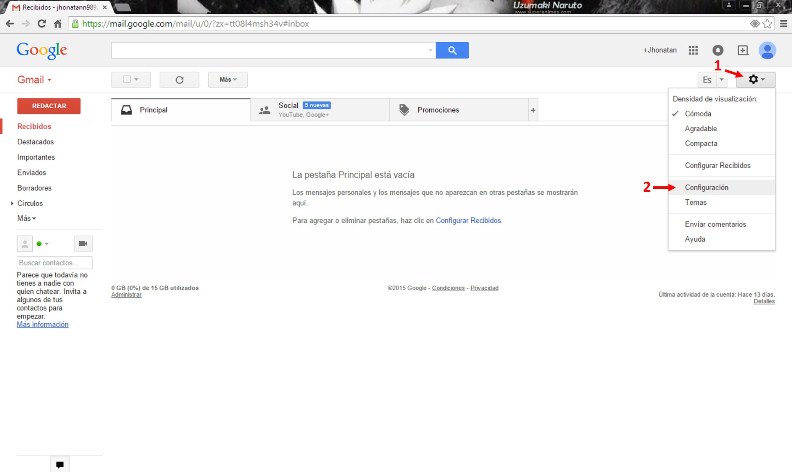Click the chat bubble icon at bottom

point(60,464)
